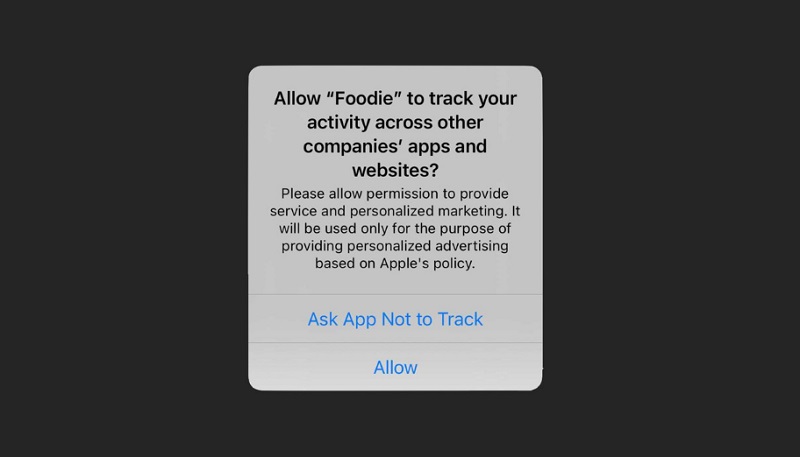Click "will be used only for the purpose" line
This screenshot has width=800, height=457.
[395, 228]
